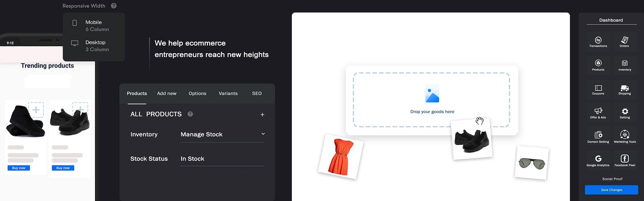Switch to the Add new tab
The width and height of the screenshot is (644, 201).
point(167,93)
